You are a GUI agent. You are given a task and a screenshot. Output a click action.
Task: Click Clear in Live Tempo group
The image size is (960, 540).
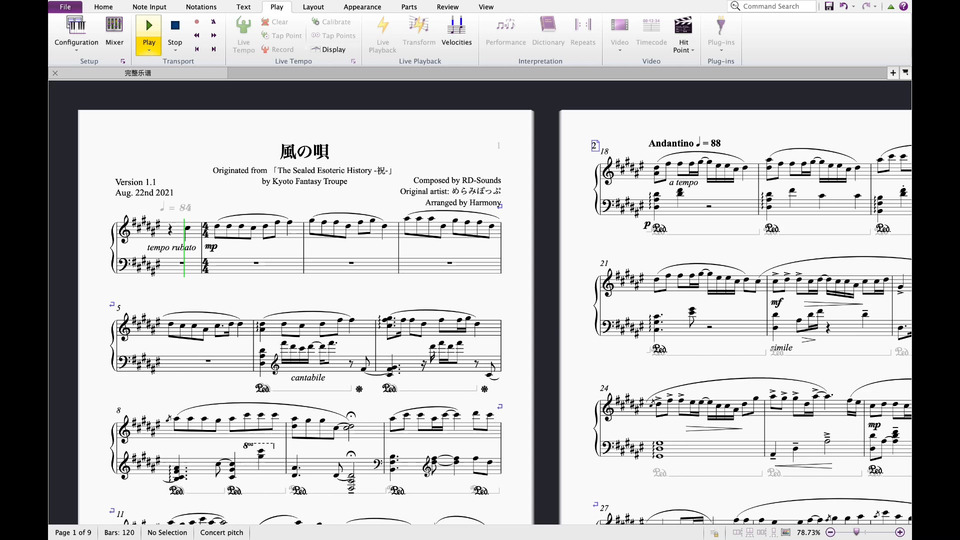(x=274, y=21)
